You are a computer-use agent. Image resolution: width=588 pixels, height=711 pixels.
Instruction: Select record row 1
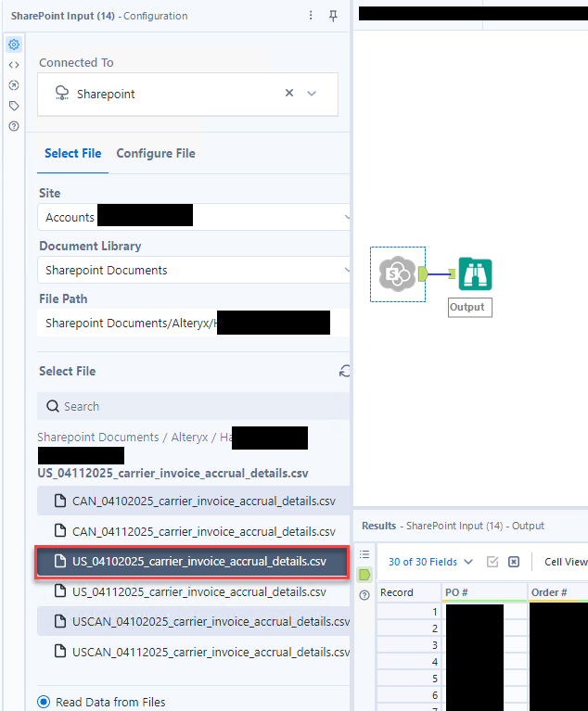click(409, 612)
